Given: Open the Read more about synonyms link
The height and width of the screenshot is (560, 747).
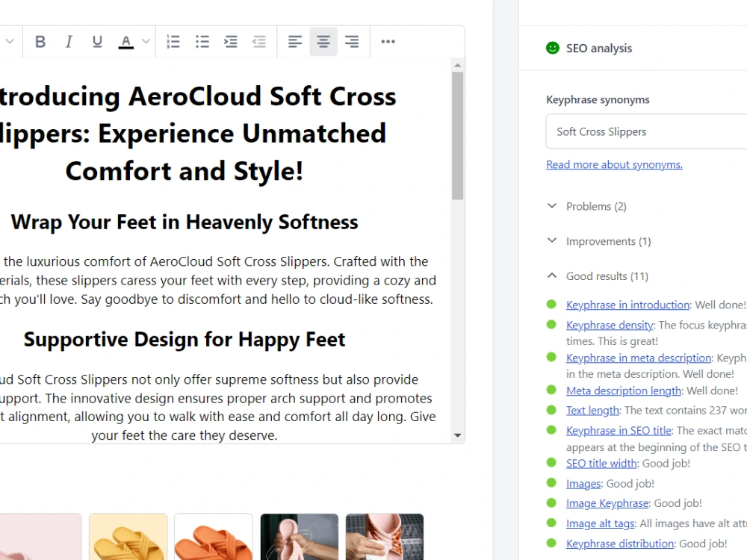Looking at the screenshot, I should [614, 165].
